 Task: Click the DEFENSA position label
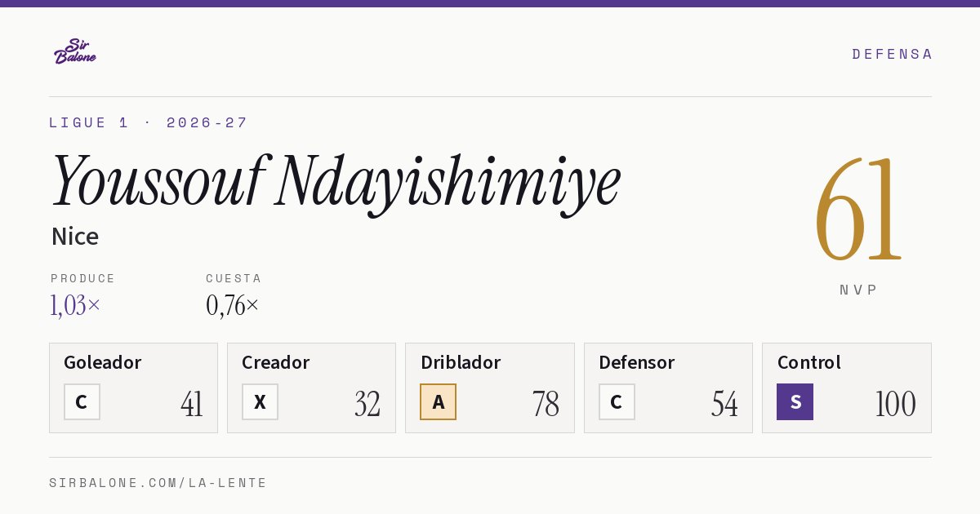click(892, 54)
